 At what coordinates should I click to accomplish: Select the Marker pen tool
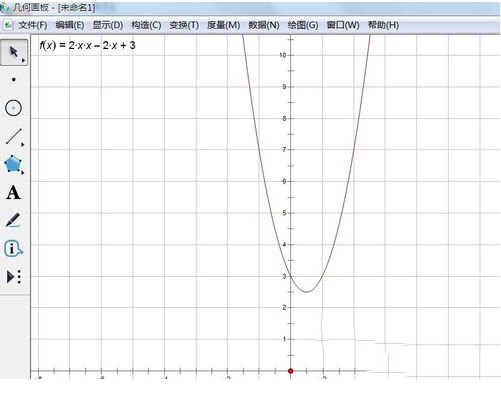click(x=13, y=220)
